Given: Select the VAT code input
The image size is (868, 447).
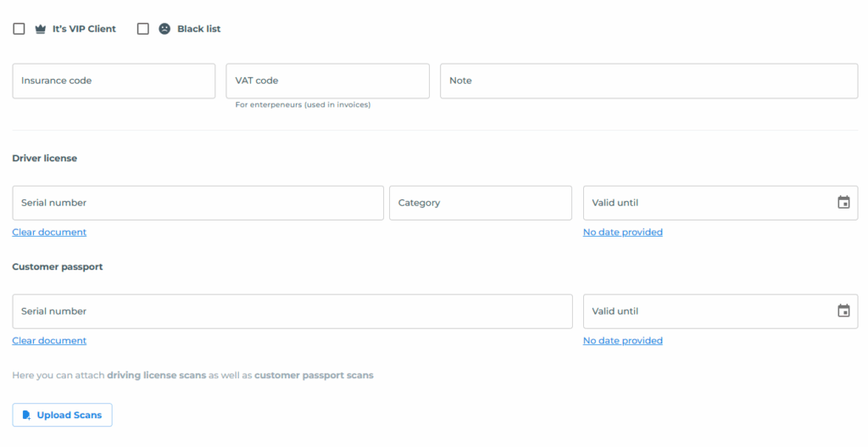Looking at the screenshot, I should [328, 81].
